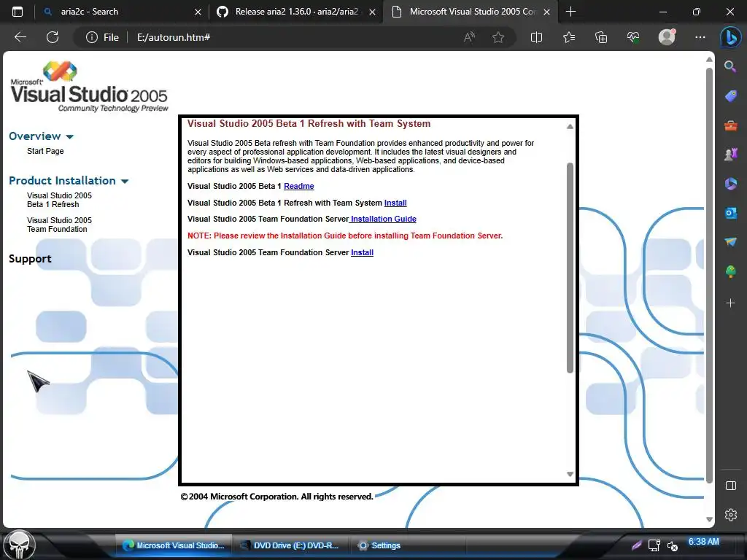Add this page to favorites star

click(x=498, y=37)
